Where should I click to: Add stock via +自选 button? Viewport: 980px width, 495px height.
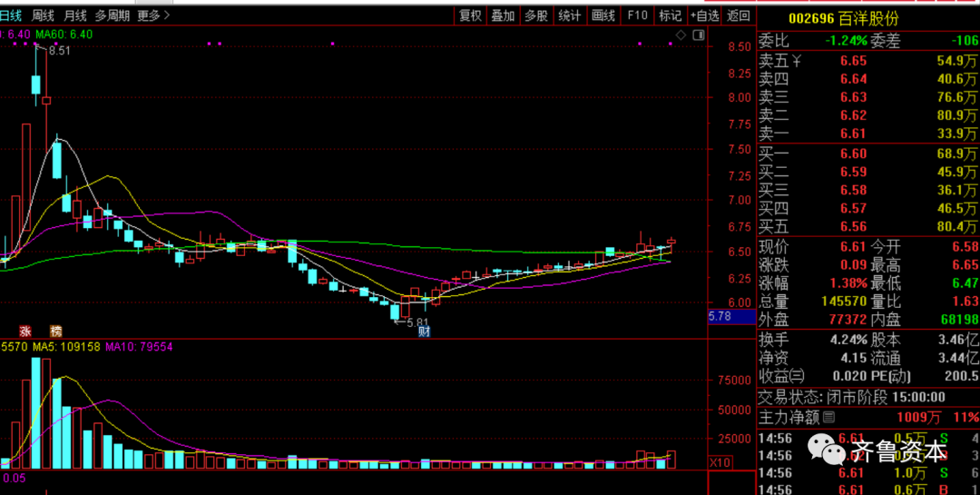(x=705, y=15)
